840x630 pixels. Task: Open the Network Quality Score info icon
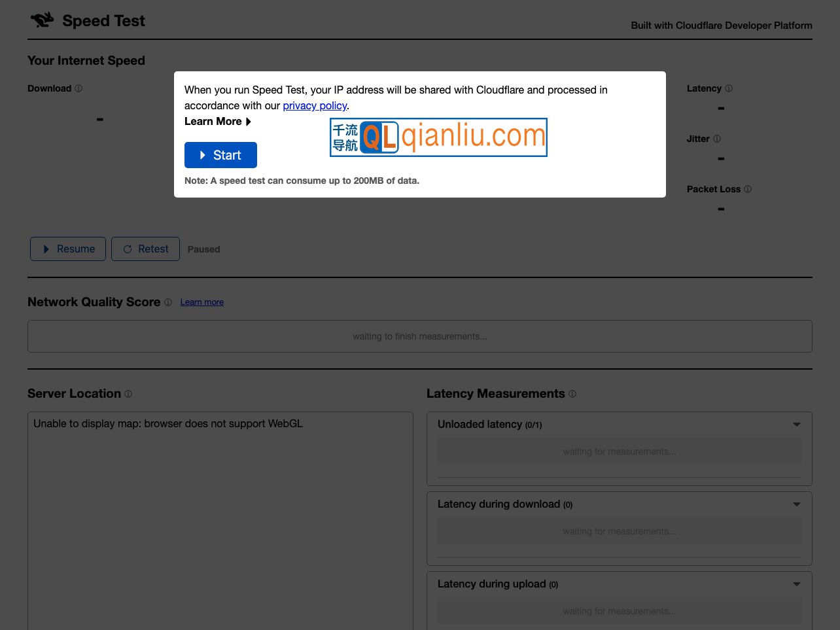coord(168,302)
